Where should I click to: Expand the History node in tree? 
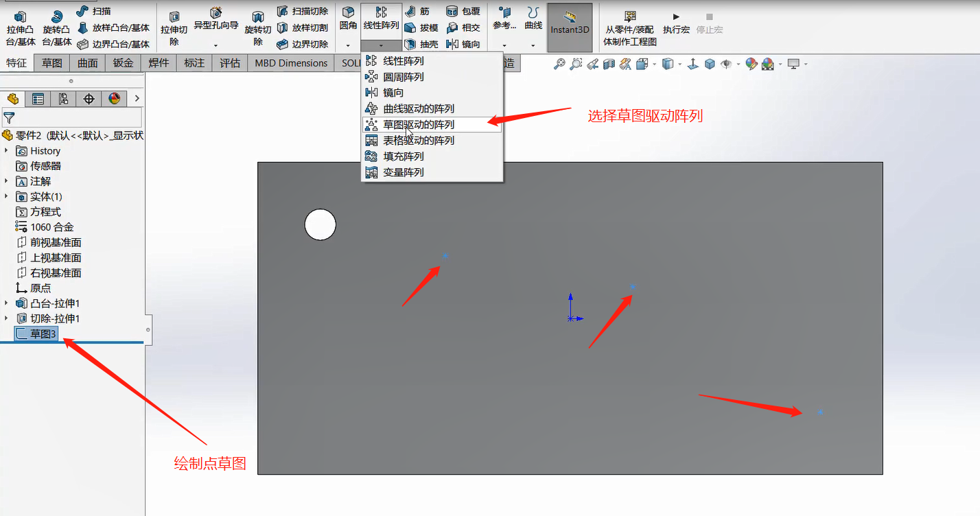6,151
